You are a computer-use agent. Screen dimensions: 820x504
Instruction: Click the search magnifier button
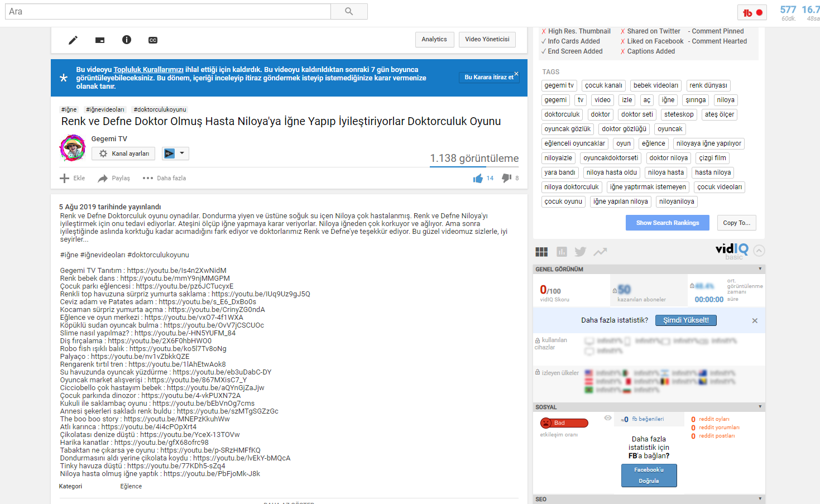pyautogui.click(x=349, y=11)
